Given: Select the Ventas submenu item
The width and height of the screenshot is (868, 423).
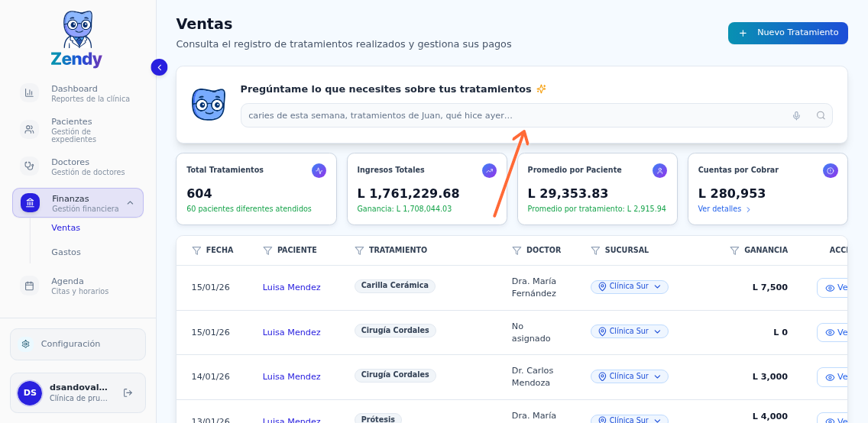Looking at the screenshot, I should 66,228.
